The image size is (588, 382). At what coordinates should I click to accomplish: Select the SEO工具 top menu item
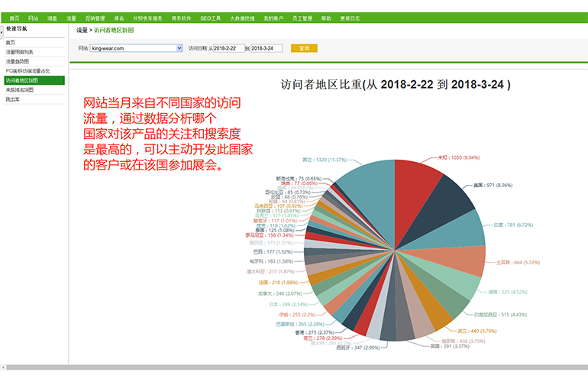click(210, 17)
